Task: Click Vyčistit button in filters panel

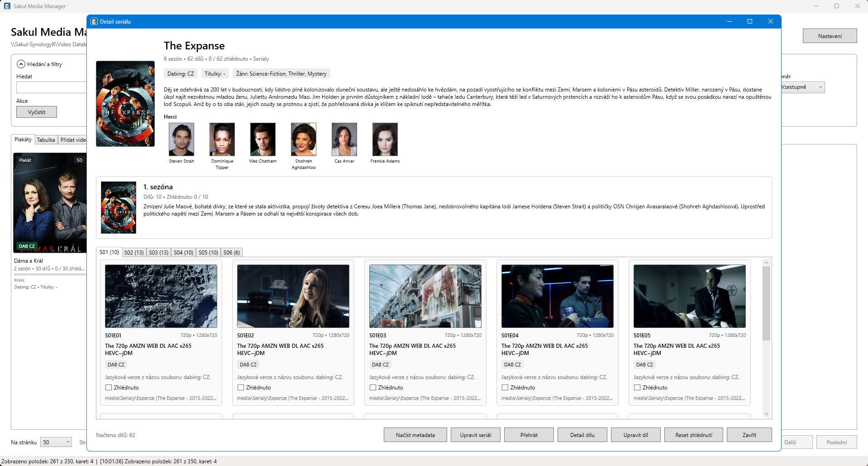Action: 37,112
